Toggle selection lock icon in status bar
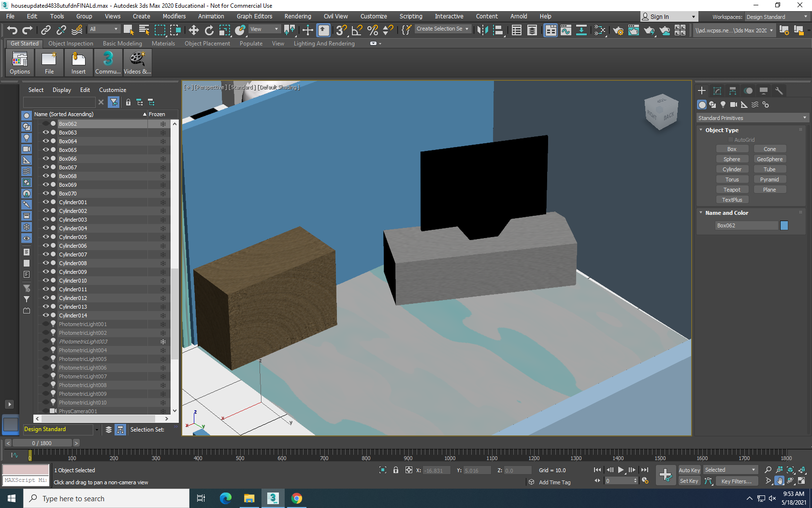 396,470
